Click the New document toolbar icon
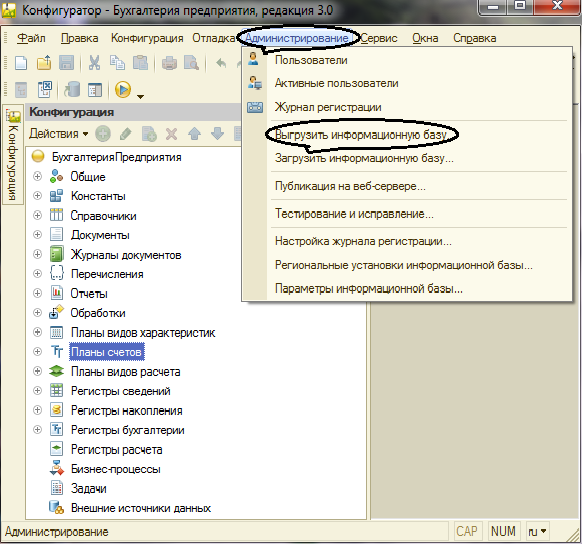This screenshot has width=582, height=544. (x=21, y=63)
